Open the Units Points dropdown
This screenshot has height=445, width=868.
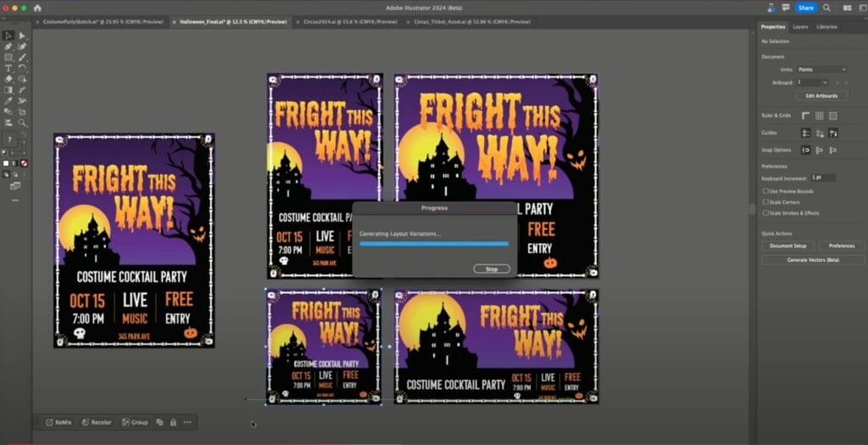(x=821, y=70)
